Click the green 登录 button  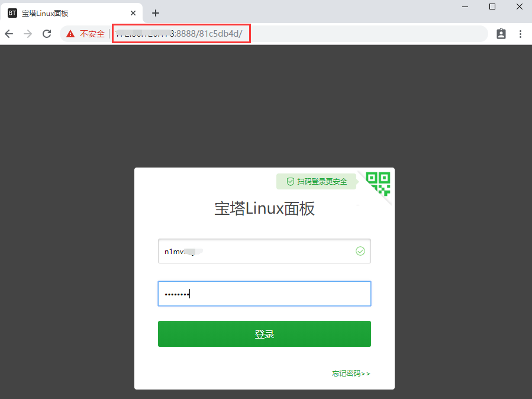click(265, 334)
